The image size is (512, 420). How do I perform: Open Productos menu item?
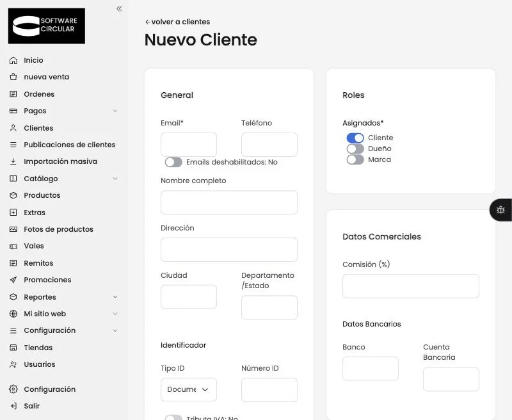point(42,195)
